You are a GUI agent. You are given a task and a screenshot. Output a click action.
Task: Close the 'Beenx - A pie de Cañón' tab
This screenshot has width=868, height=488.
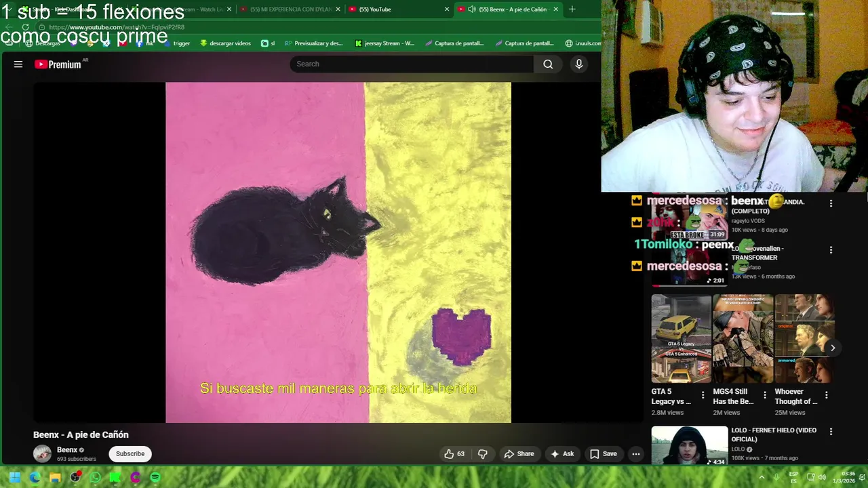click(556, 9)
